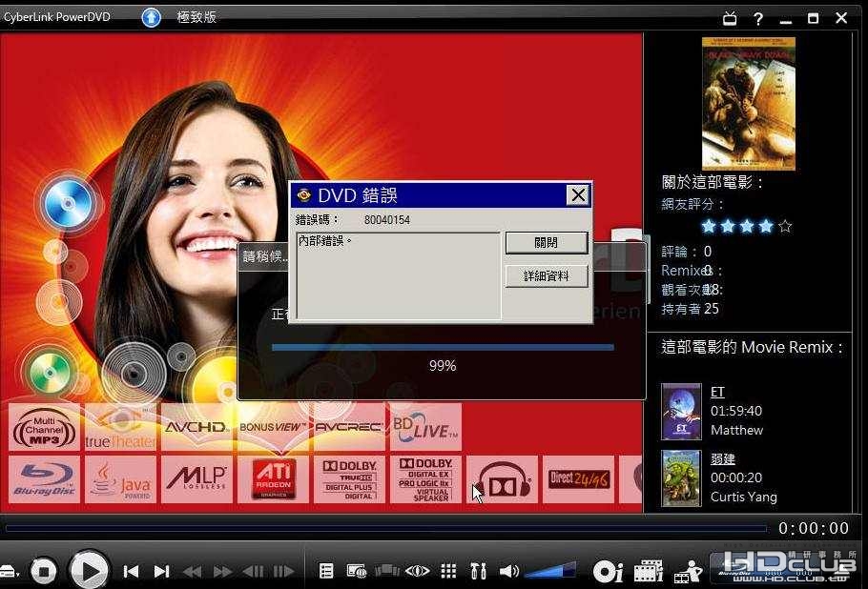Start playback with the Play button
Image resolution: width=868 pixels, height=589 pixels.
click(x=89, y=570)
